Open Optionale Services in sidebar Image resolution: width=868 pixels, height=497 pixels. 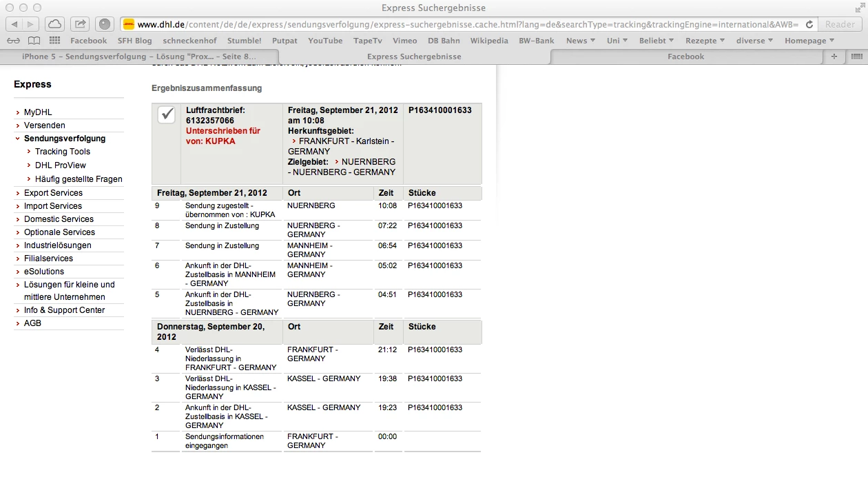point(59,232)
